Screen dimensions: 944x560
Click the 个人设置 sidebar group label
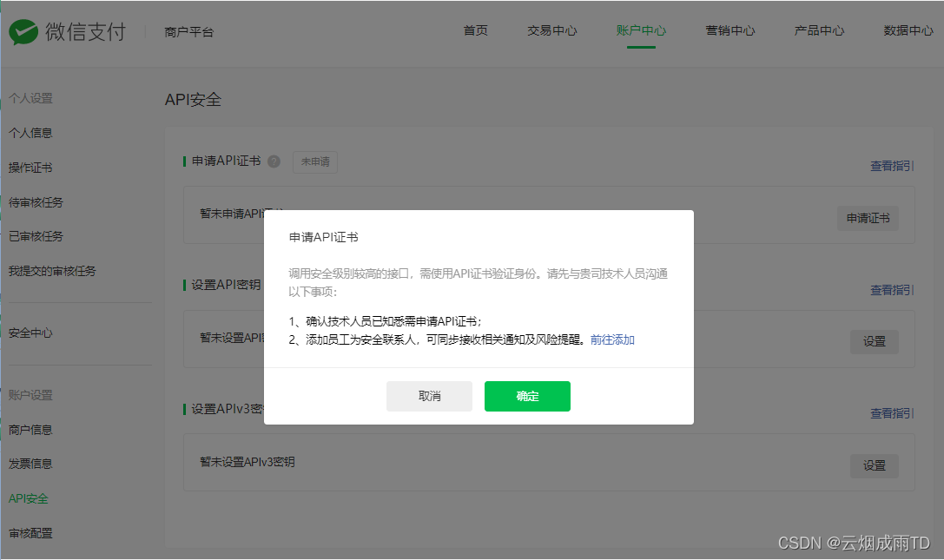click(x=30, y=98)
